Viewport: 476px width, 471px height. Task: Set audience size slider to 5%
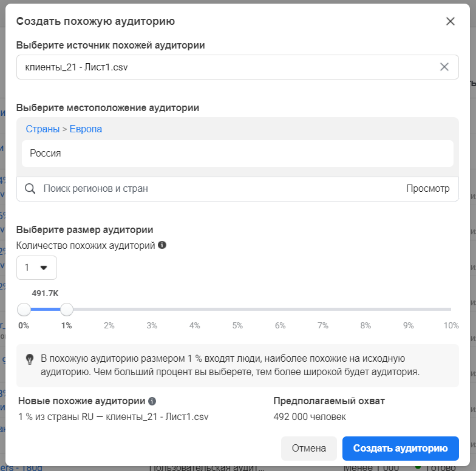(x=237, y=310)
